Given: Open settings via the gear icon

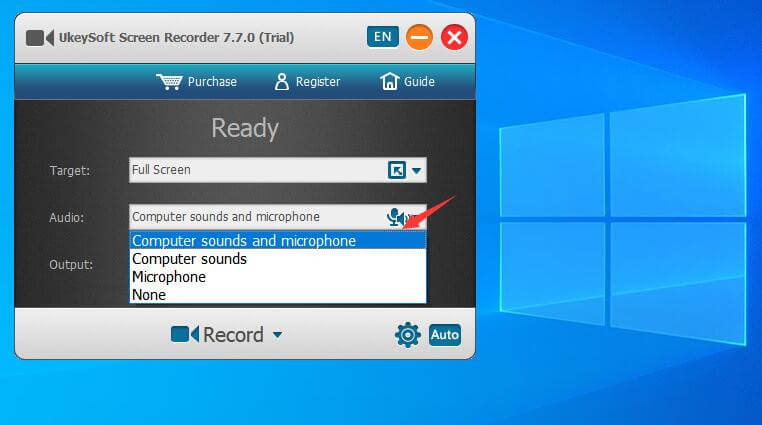Looking at the screenshot, I should [x=407, y=335].
